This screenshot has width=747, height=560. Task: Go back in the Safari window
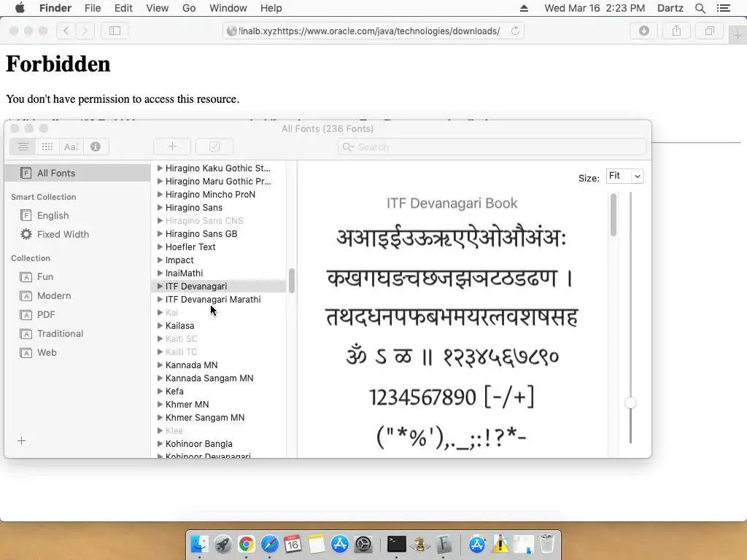[x=66, y=31]
